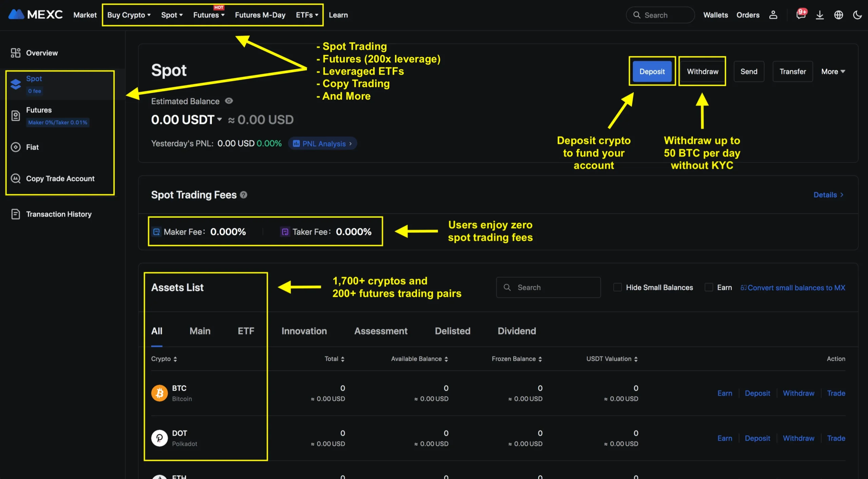The width and height of the screenshot is (868, 479).
Task: Click Earn in the BTC row
Action: [x=725, y=393]
